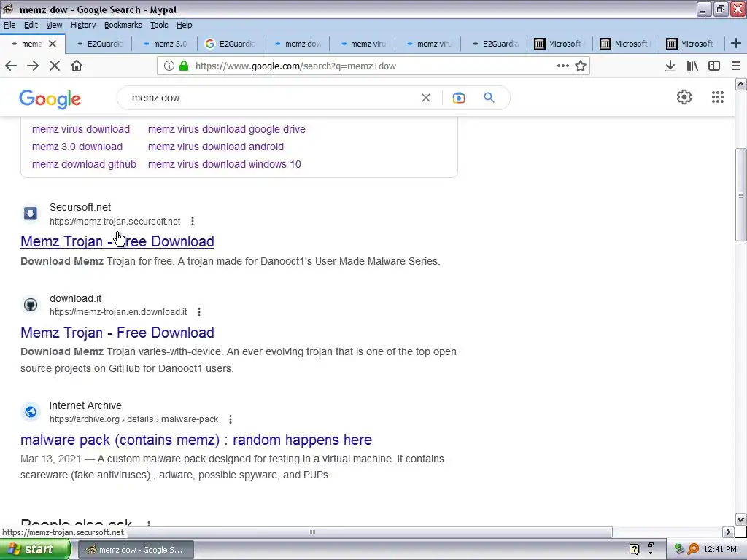Open the File menu

tap(9, 25)
